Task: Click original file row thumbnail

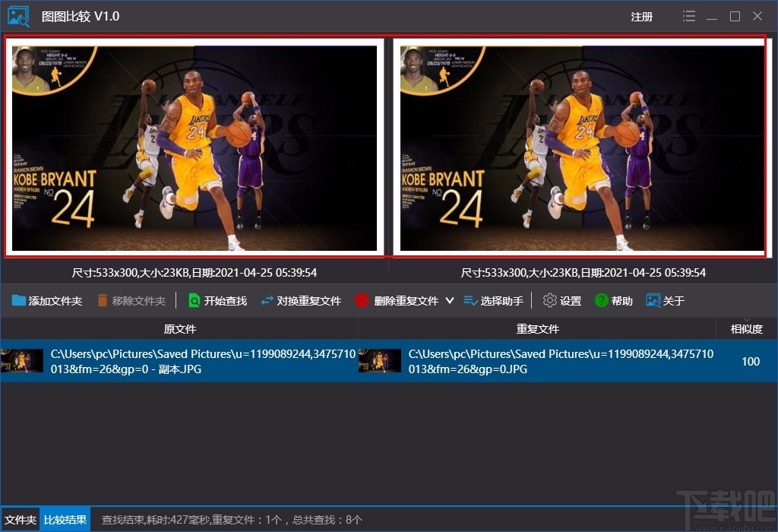Action: pyautogui.click(x=22, y=361)
